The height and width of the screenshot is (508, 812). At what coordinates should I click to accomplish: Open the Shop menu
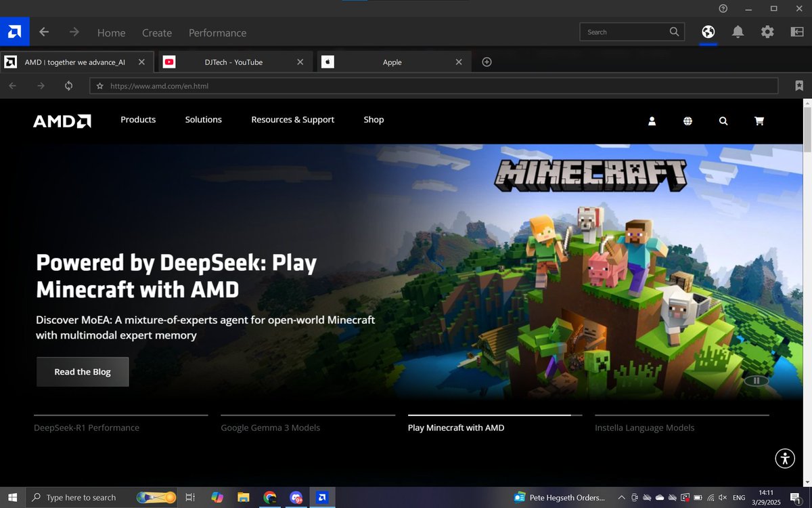click(x=374, y=119)
